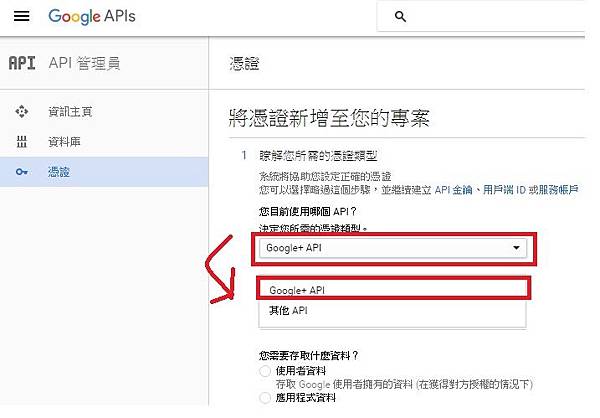Click the Google APIs logo
The image size is (600, 418).
tap(92, 16)
